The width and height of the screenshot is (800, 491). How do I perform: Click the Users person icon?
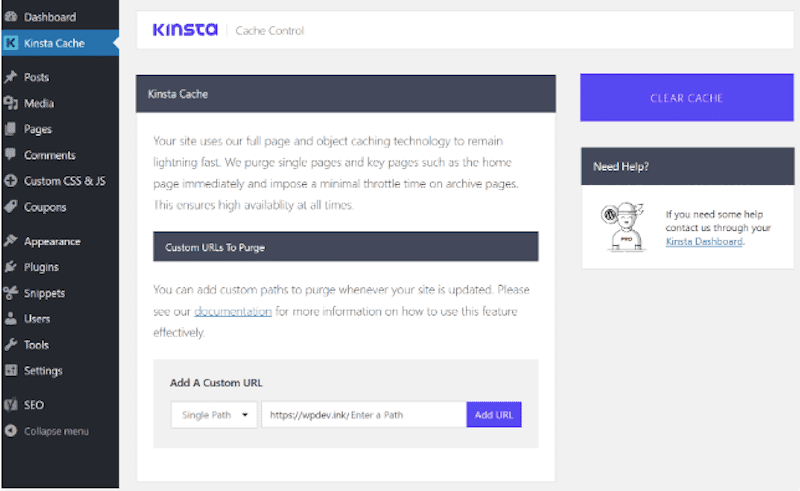tap(11, 318)
